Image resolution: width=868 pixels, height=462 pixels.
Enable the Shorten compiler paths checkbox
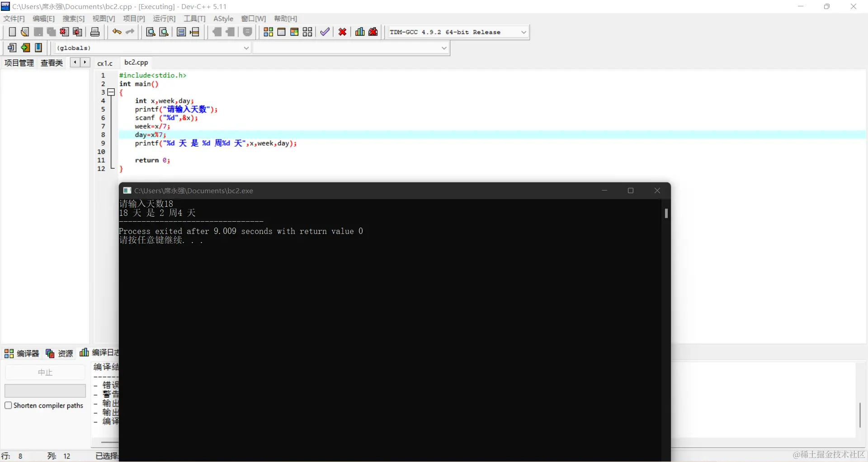8,405
